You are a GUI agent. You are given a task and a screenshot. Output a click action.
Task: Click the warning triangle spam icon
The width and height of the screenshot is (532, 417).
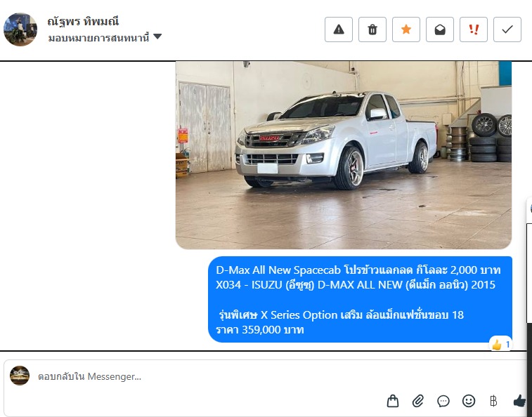(x=338, y=29)
